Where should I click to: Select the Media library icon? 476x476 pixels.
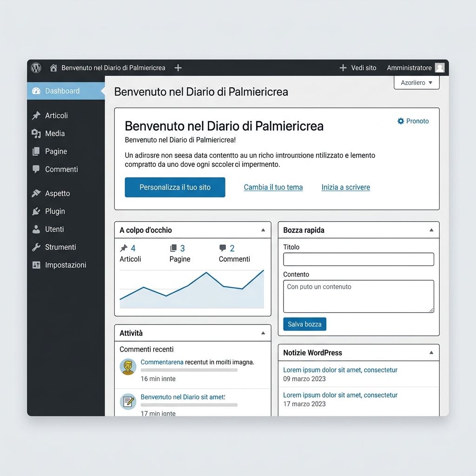coord(37,133)
